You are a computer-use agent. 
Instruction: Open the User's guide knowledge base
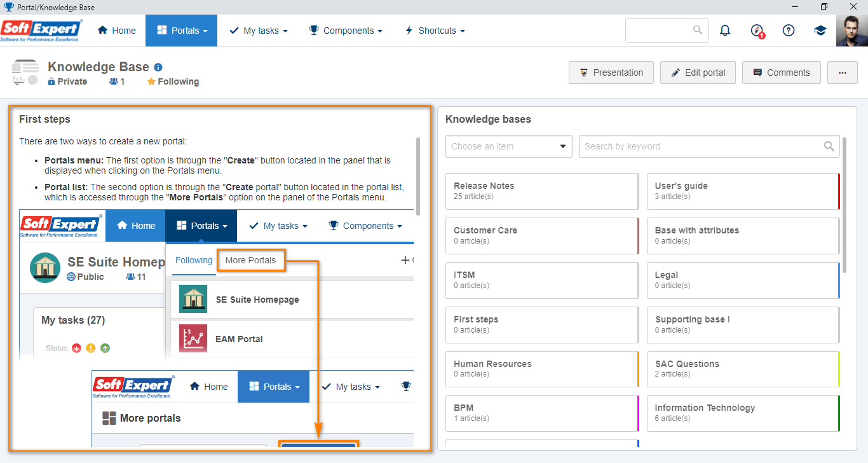click(x=743, y=191)
